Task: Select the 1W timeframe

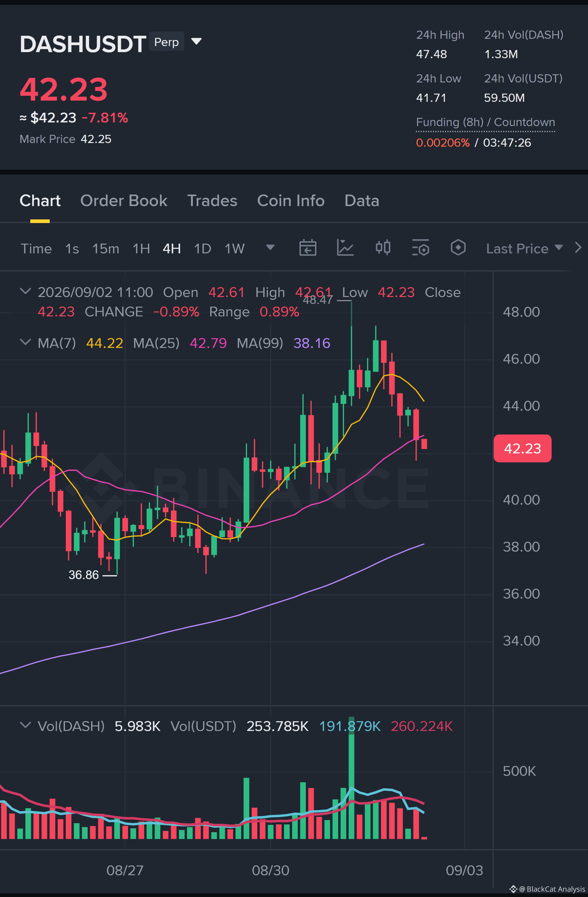Action: (235, 249)
